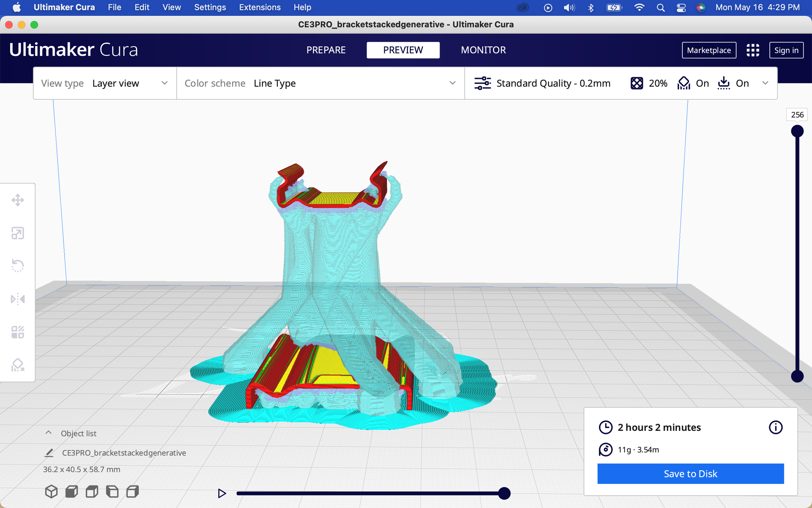
Task: Switch camera to front view preset
Action: pyautogui.click(x=71, y=491)
